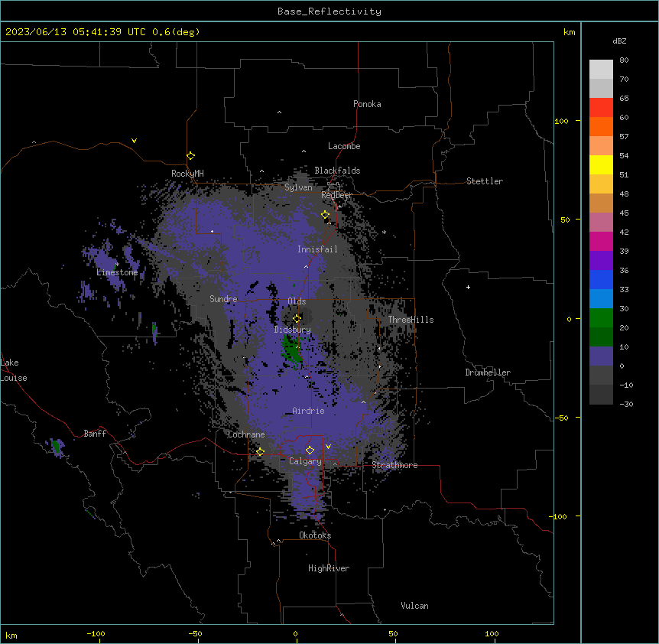Click yellow station marker below RedDeer
This screenshot has width=659, height=644.
[x=326, y=215]
